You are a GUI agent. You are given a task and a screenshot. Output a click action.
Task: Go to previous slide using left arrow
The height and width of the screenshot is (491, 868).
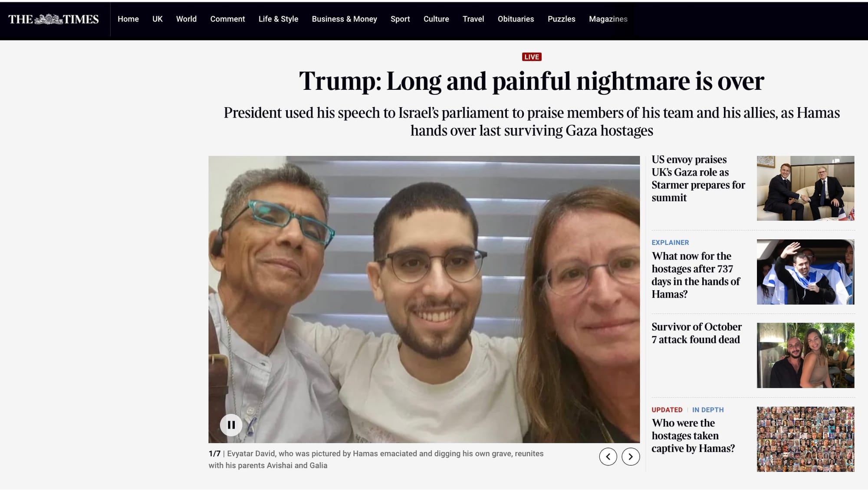click(x=608, y=457)
